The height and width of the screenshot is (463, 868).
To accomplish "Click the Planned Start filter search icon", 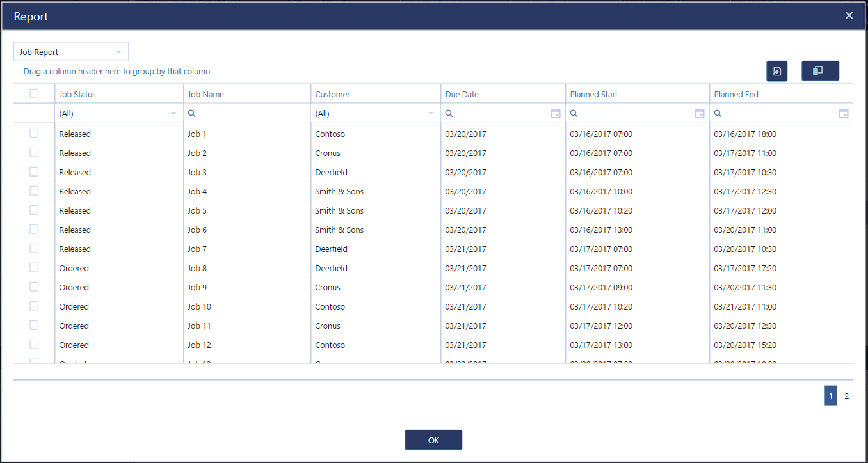I will pyautogui.click(x=574, y=114).
